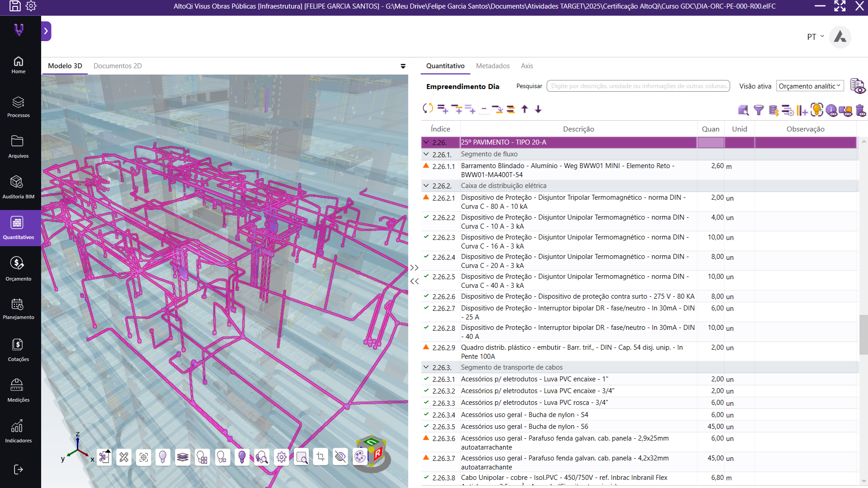This screenshot has height=488, width=868.
Task: Move the selected item up with the arrow
Action: coord(524,109)
